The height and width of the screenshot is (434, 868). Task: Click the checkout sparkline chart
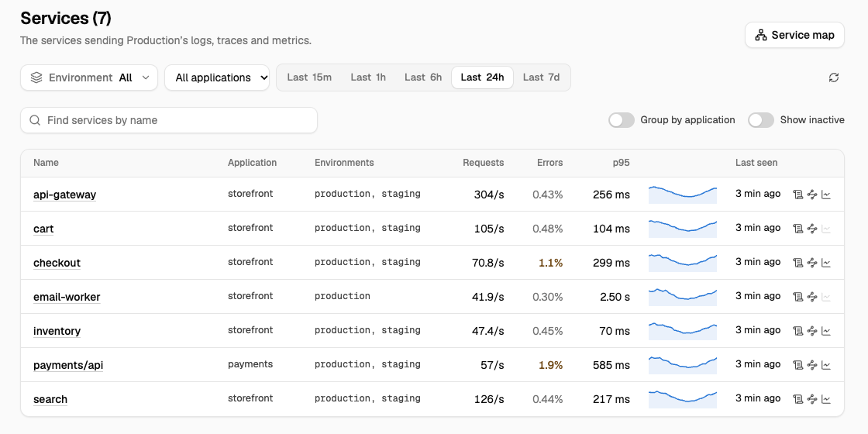(683, 263)
